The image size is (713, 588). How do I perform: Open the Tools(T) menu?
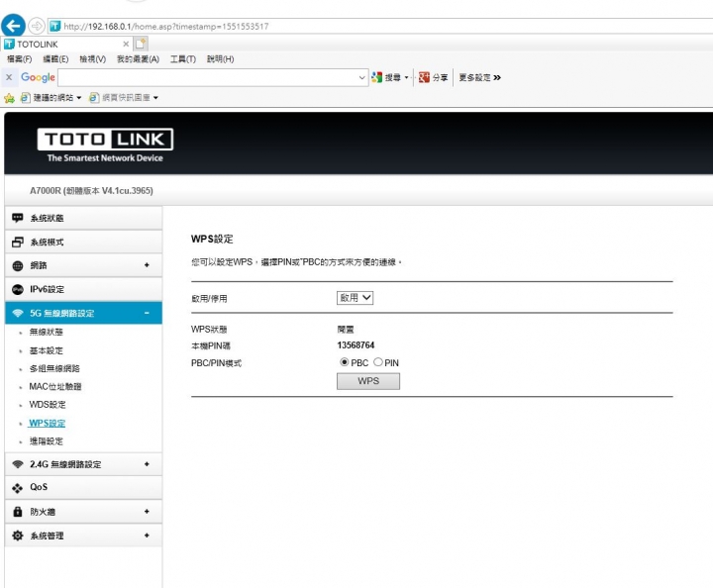click(x=183, y=59)
